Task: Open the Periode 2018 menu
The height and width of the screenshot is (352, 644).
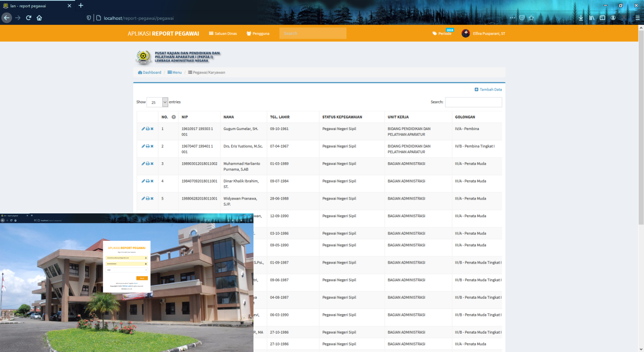Action: pyautogui.click(x=443, y=33)
